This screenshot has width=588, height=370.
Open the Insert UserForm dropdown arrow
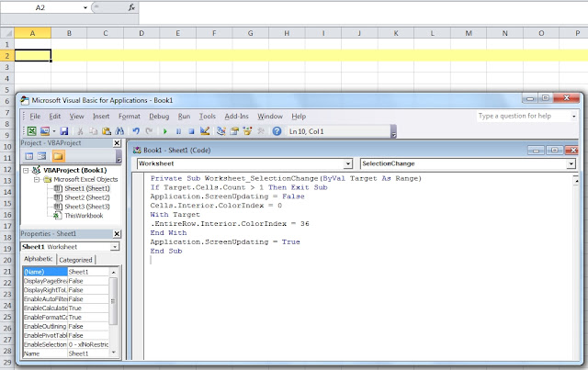(54, 131)
